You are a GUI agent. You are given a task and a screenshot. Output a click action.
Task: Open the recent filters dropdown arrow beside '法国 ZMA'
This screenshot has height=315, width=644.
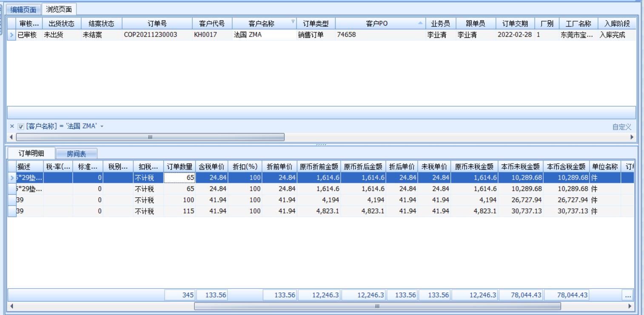coord(102,127)
